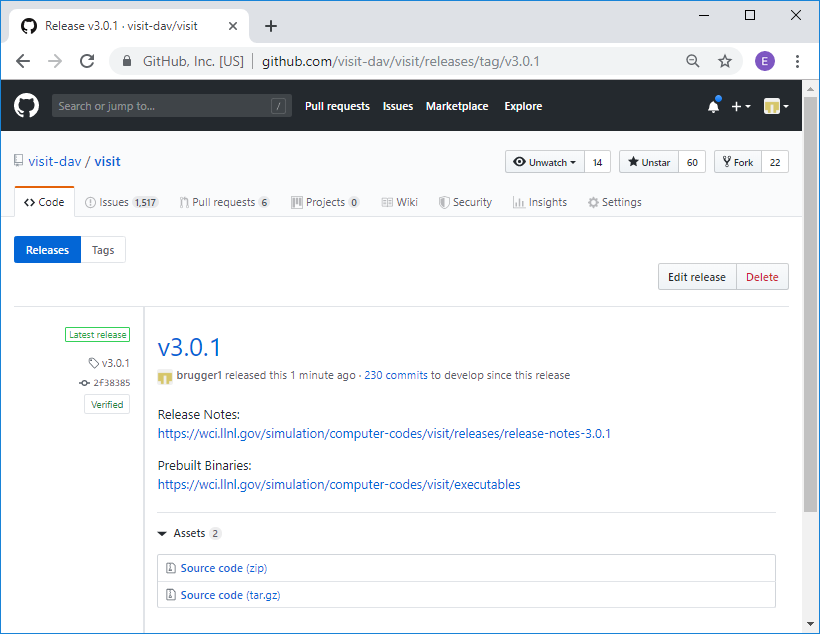Reload the page with refresh icon

point(87,61)
